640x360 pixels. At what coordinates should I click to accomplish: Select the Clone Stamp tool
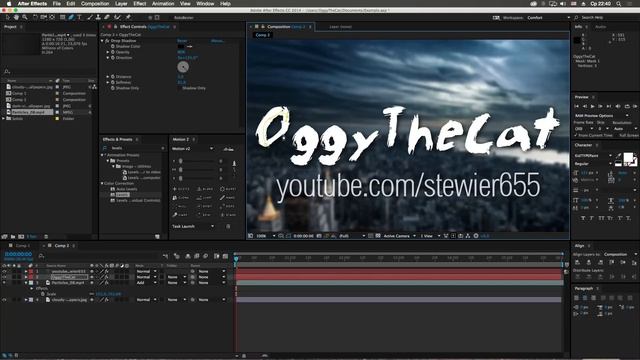[x=98, y=18]
